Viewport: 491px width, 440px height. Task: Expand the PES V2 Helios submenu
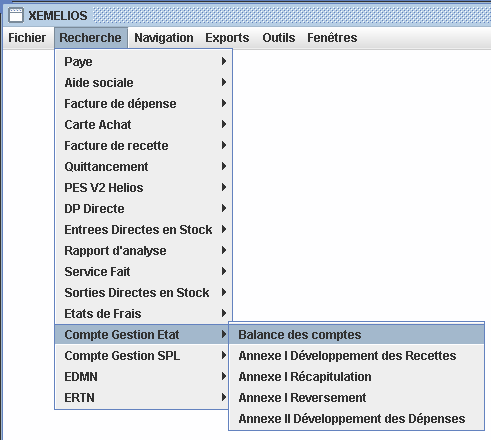(x=143, y=188)
